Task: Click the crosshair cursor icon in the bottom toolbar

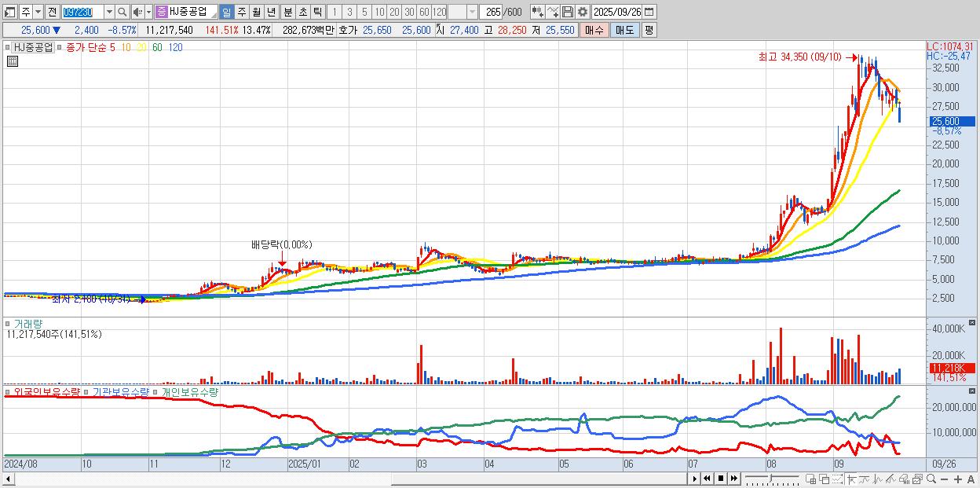Action: pyautogui.click(x=851, y=479)
